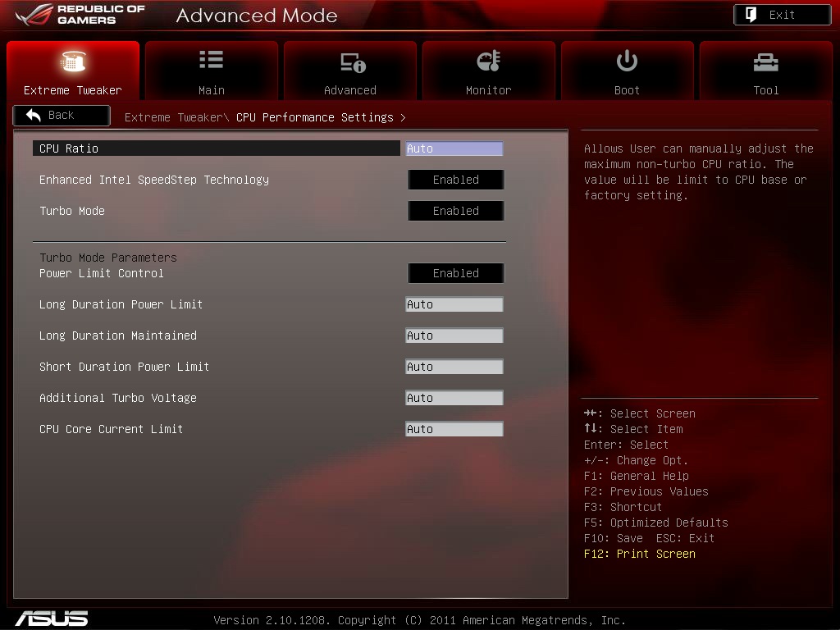
Task: Click the Republic of Gamers logo
Action: [80, 15]
